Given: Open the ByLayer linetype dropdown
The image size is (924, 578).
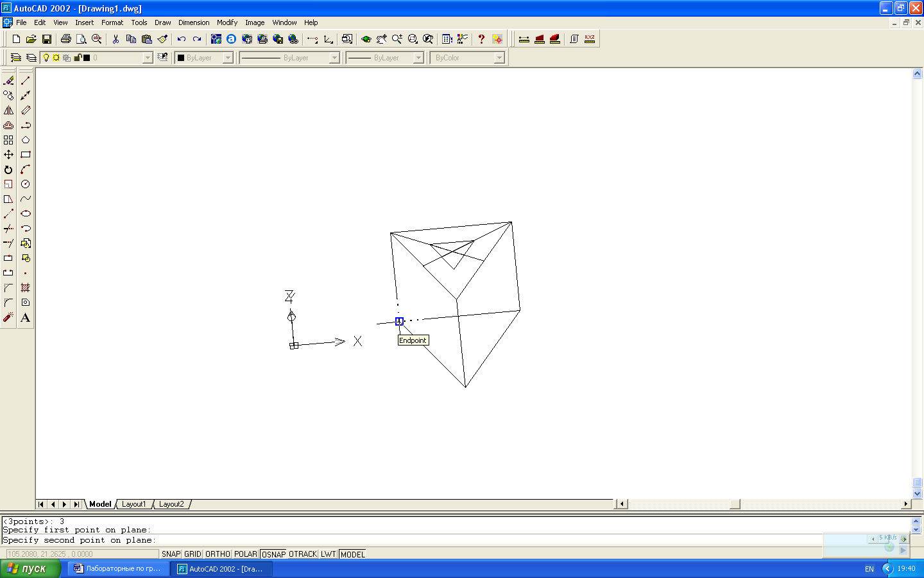Looking at the screenshot, I should click(x=334, y=58).
